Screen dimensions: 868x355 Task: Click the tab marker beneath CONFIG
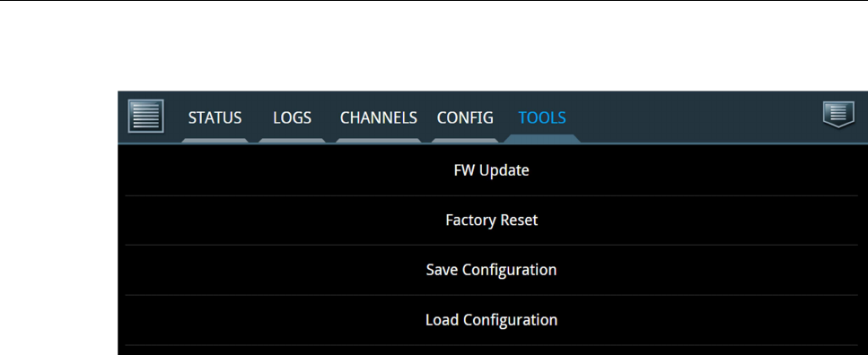point(465,141)
